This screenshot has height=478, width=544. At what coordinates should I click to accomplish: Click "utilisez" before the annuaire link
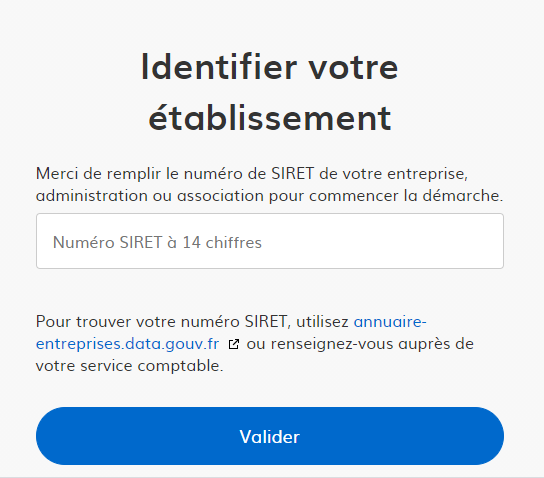coord(322,322)
